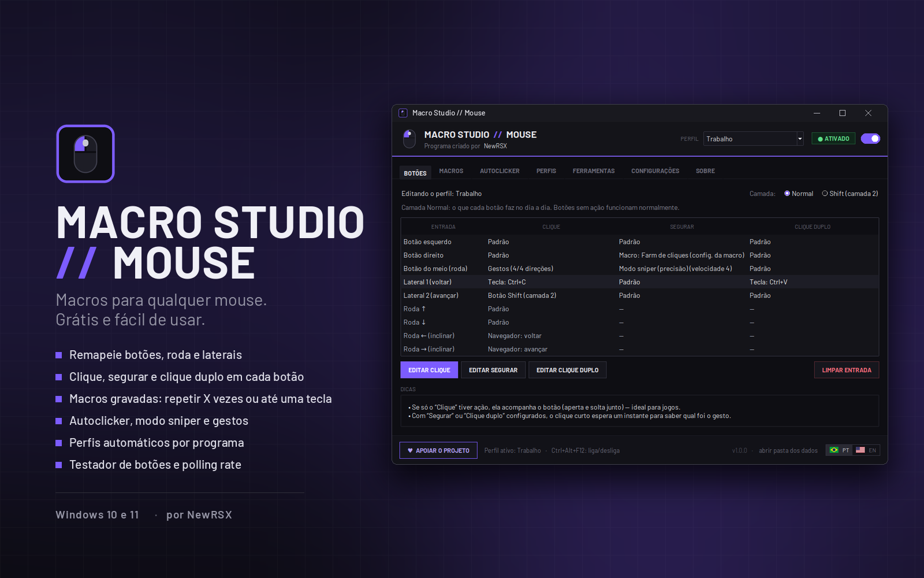924x578 pixels.
Task: Click the Apoiar o Projeto button
Action: tap(438, 450)
